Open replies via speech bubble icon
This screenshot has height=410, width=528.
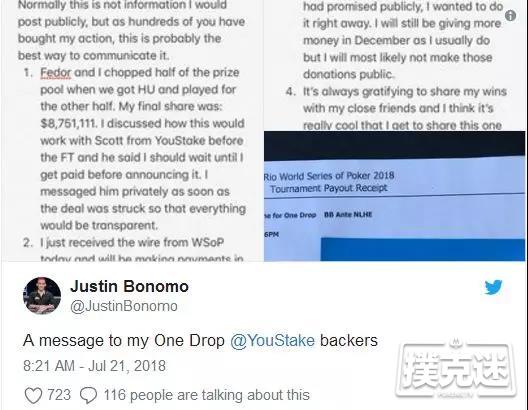tap(89, 395)
